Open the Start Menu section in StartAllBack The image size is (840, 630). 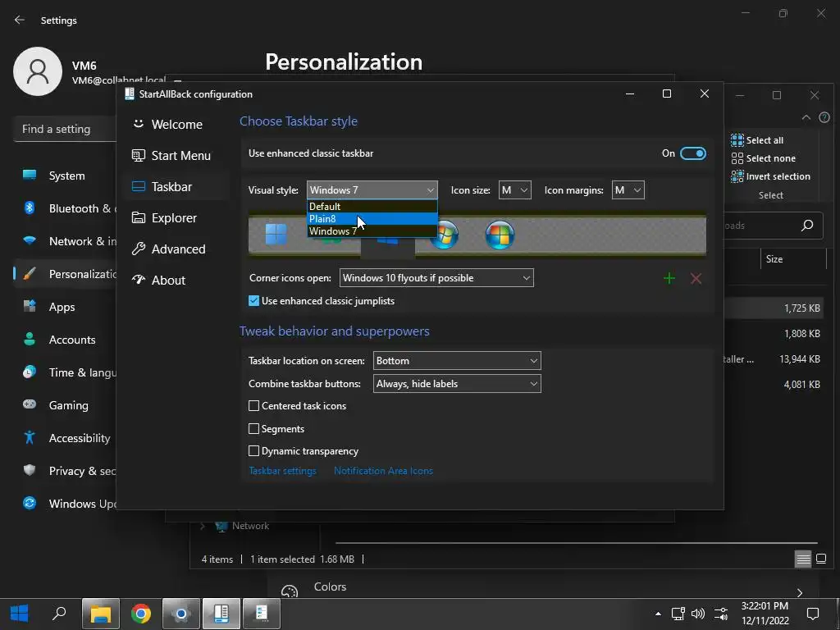171,155
